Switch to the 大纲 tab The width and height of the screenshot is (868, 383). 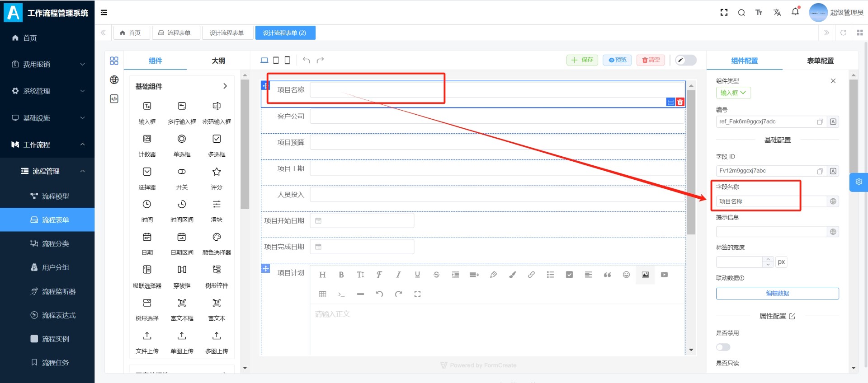click(218, 61)
